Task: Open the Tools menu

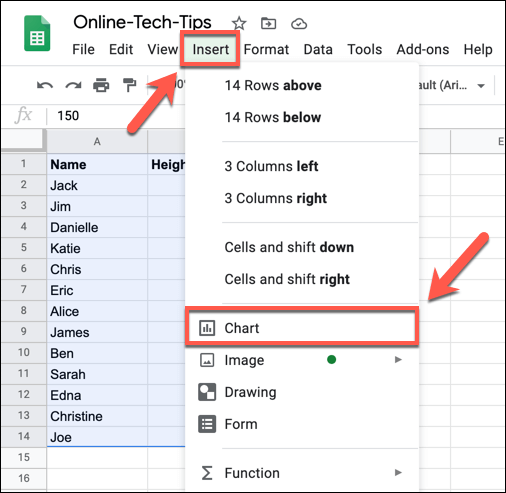Action: [365, 49]
